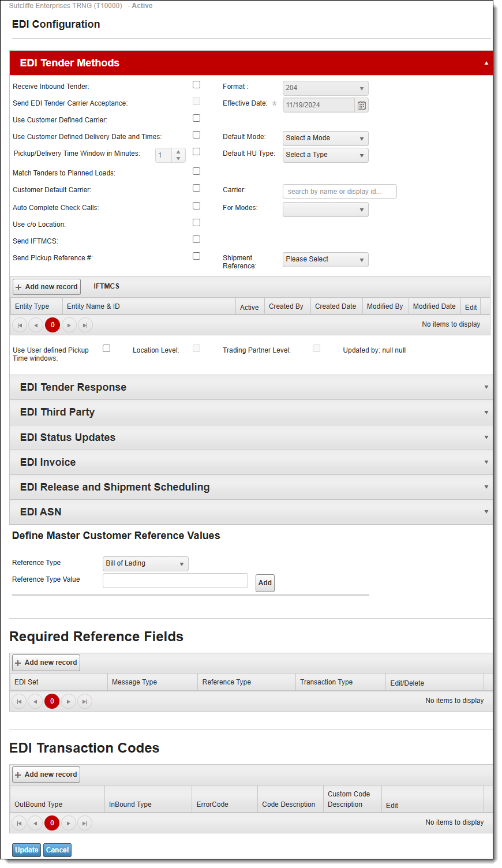Go to first page in IFTMCS grid
The image size is (502, 868).
(20, 325)
